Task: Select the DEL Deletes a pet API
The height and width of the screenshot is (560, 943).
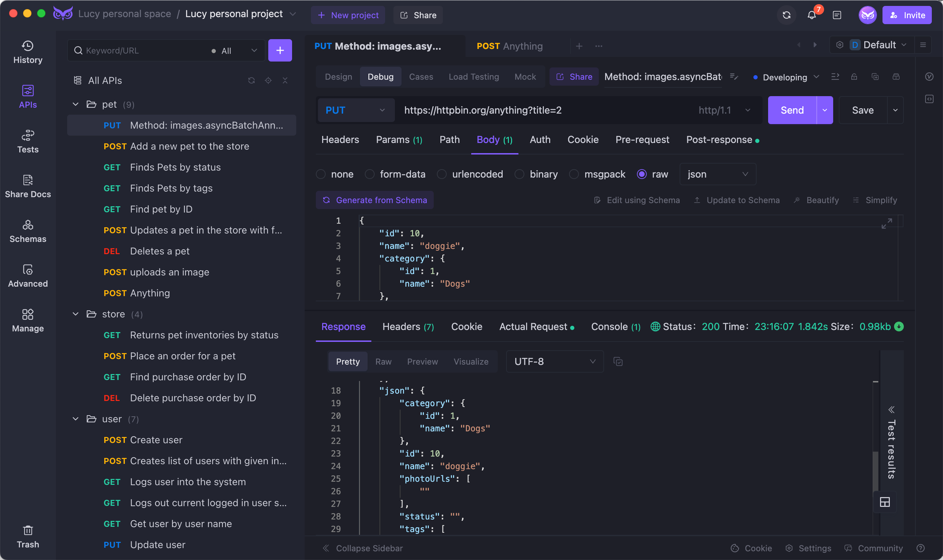Action: pyautogui.click(x=182, y=251)
